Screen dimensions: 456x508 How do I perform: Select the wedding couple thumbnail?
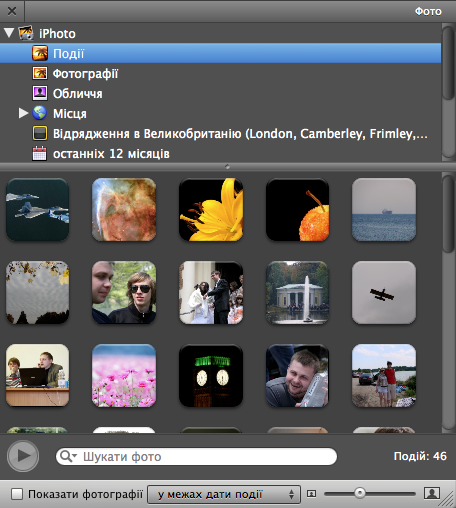coord(211,292)
